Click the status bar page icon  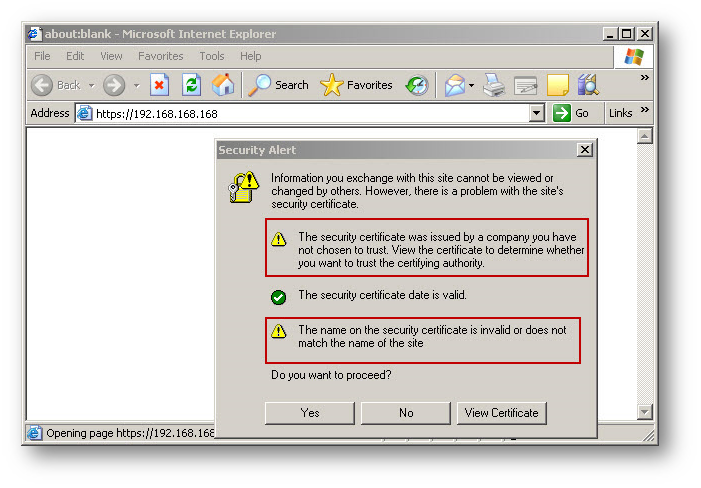[x=34, y=433]
